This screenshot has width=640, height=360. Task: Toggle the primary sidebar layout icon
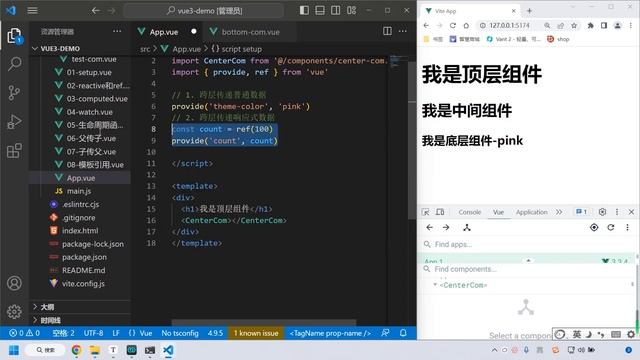pyautogui.click(x=304, y=11)
